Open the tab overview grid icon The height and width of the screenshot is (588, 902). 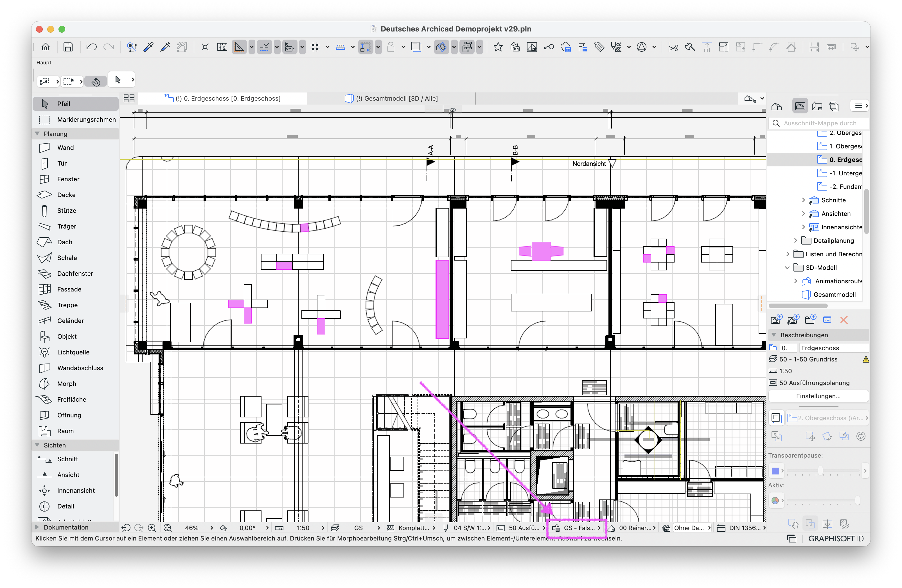tap(129, 98)
